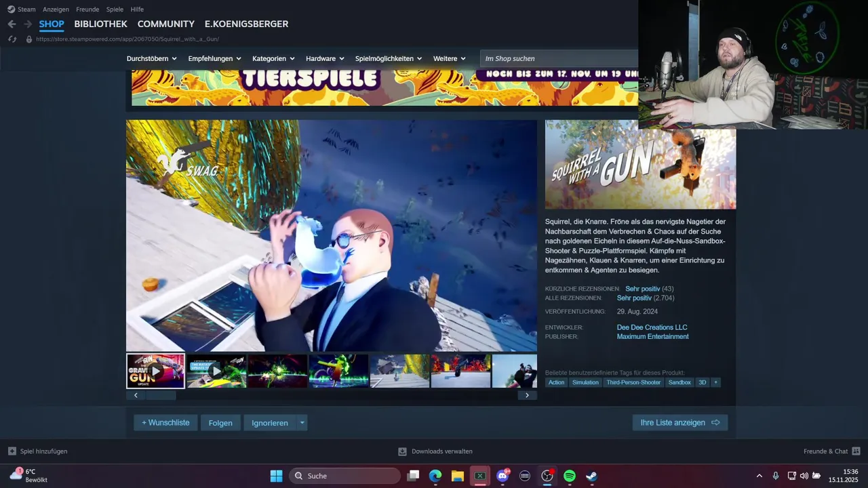Add the game via '+ Wunschliste'
The width and height of the screenshot is (868, 488).
point(165,422)
